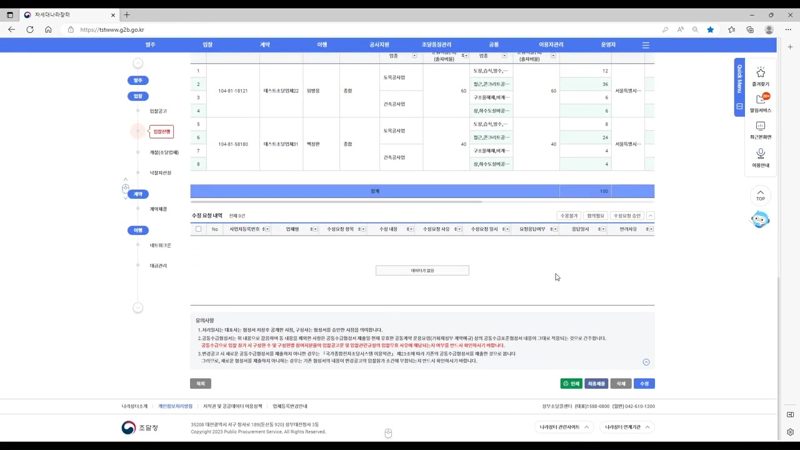Select 입찰공고 step in left process tree
Image resolution: width=800 pixels, height=450 pixels.
(x=158, y=111)
